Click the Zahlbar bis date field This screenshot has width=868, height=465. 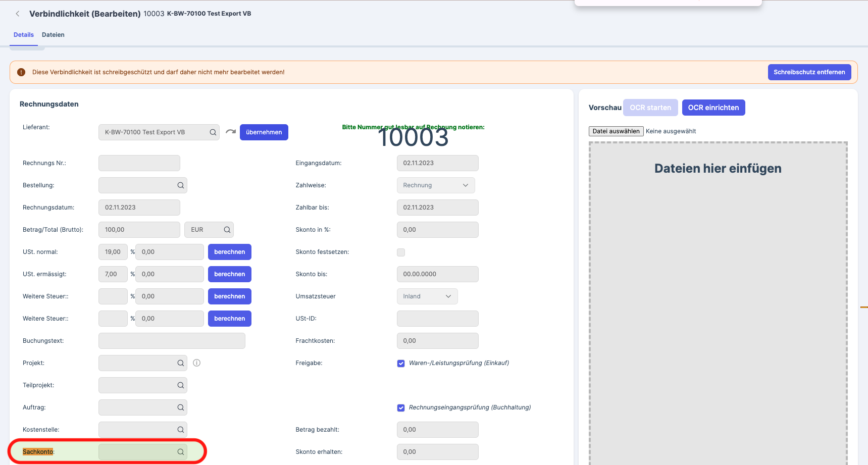438,208
